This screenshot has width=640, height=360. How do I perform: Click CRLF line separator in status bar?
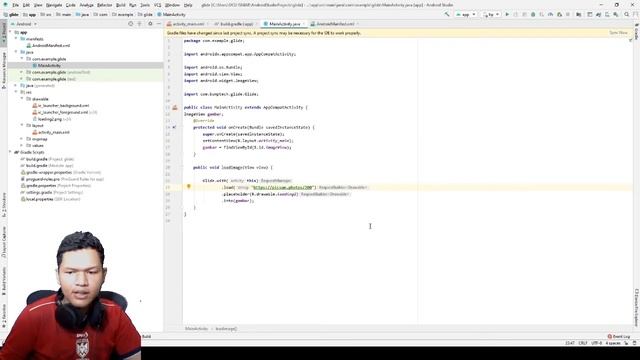(583, 343)
